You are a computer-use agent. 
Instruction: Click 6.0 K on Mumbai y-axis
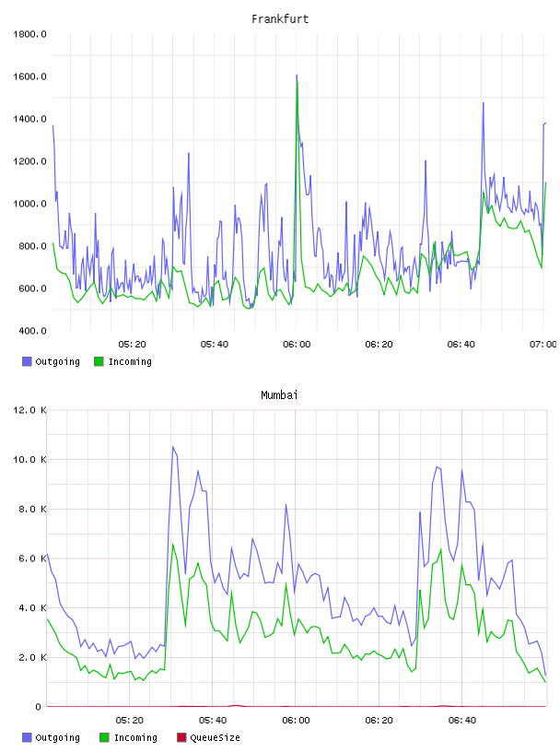[32, 558]
